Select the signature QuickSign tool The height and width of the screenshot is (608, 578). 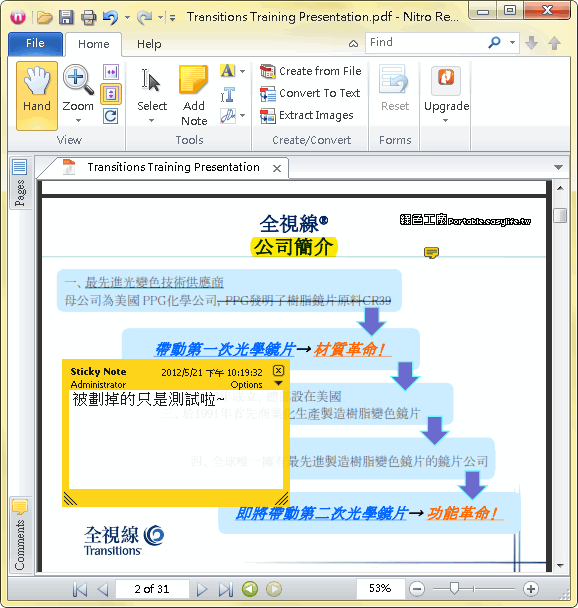pyautogui.click(x=228, y=116)
